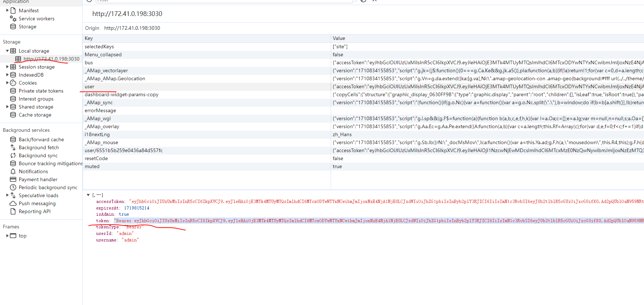Screen dimensions: 644x305
Task: Click the Periodic background sync clock icon
Action: pyautogui.click(x=13, y=187)
